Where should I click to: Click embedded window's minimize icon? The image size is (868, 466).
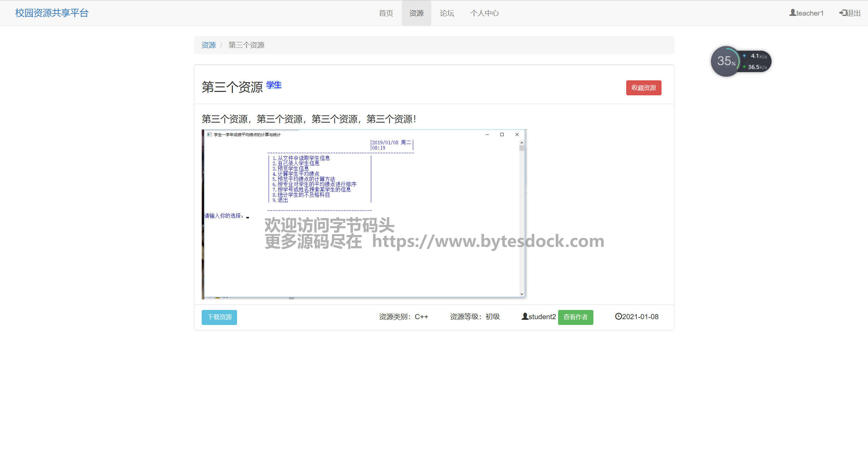point(487,135)
